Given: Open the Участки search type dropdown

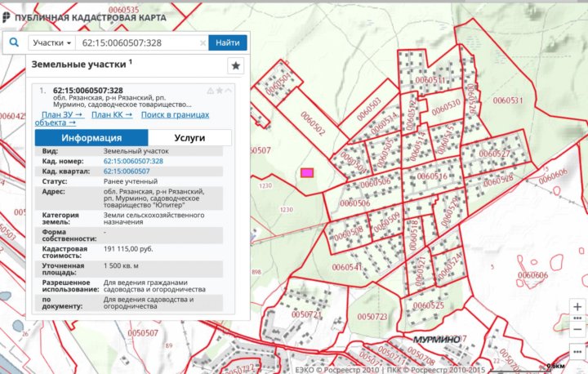Looking at the screenshot, I should point(51,42).
